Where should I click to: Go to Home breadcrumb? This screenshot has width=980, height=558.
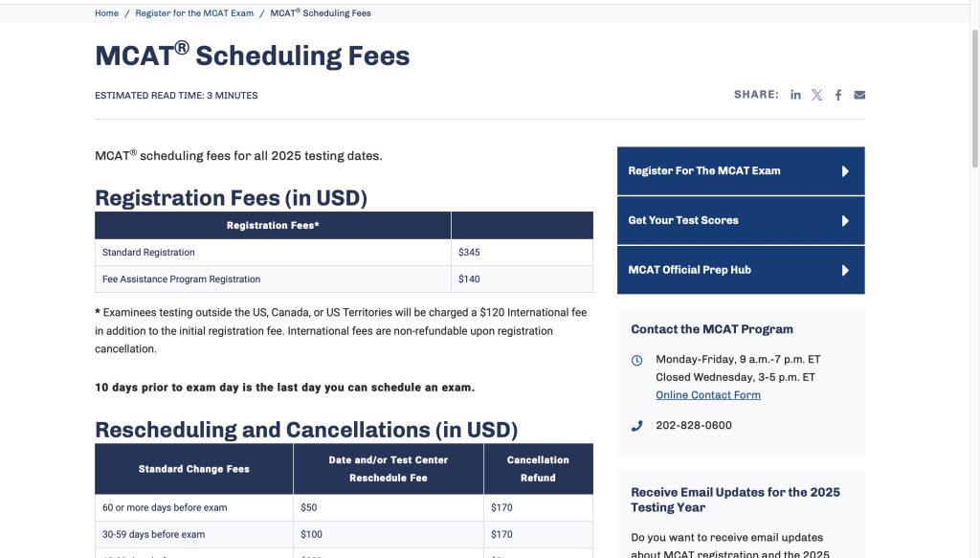[x=106, y=13]
